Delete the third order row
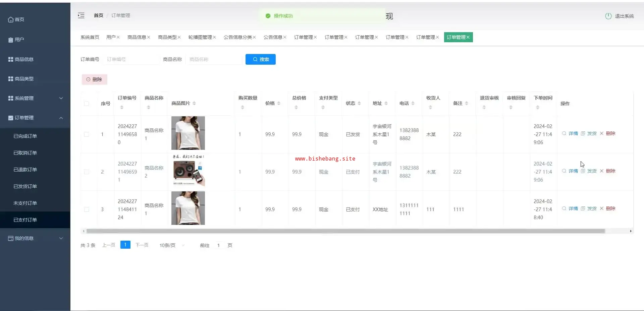Viewport: 644px width, 311px height. 610,208
